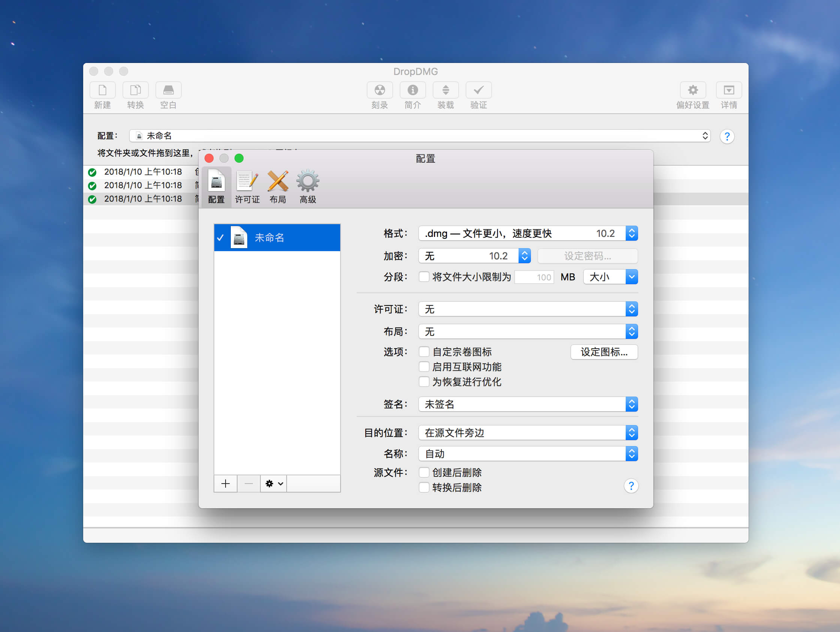
Task: Click the 刻录 burn toolbar icon
Action: [x=380, y=90]
